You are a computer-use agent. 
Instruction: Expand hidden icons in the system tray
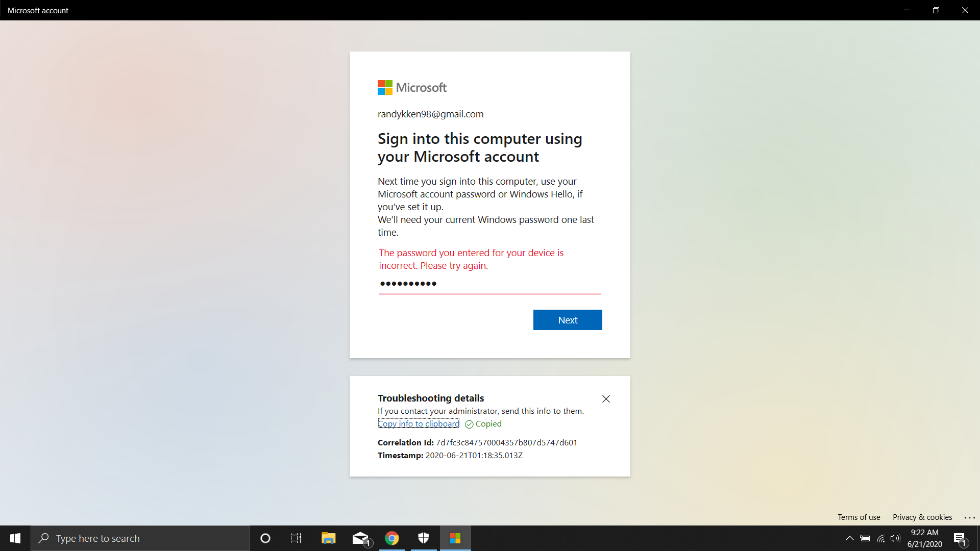coord(849,538)
